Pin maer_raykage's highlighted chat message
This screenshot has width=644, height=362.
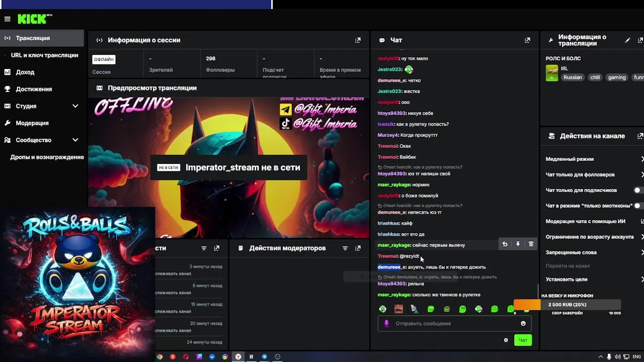point(518,244)
